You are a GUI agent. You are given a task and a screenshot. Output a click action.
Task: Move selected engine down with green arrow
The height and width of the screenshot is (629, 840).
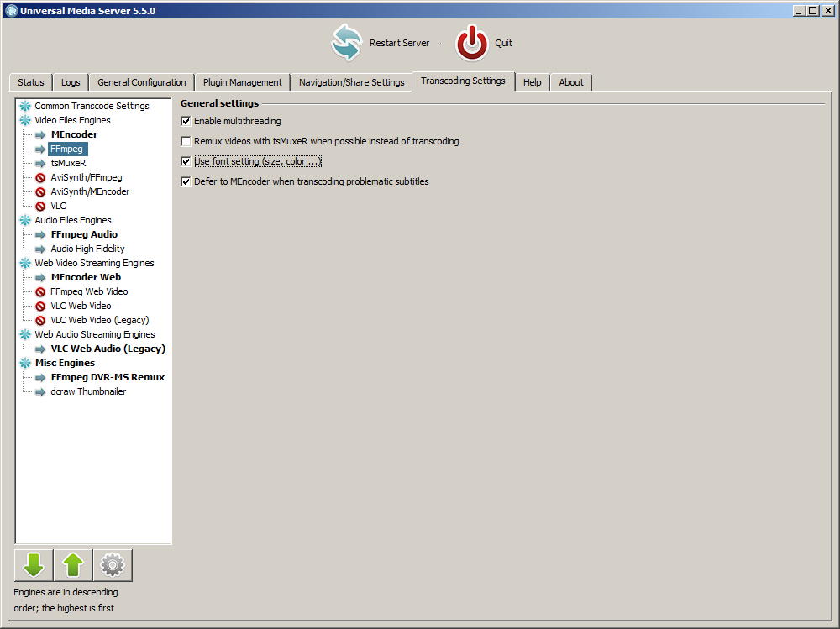(34, 564)
